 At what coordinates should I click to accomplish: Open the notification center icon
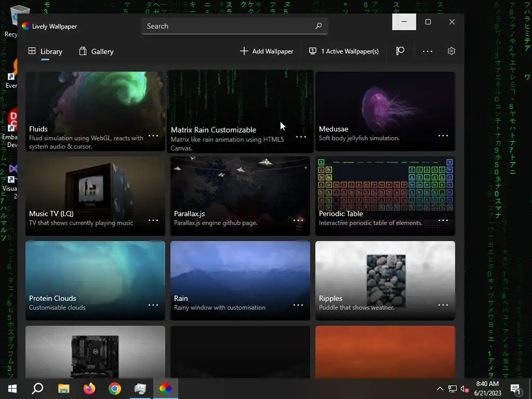click(516, 389)
